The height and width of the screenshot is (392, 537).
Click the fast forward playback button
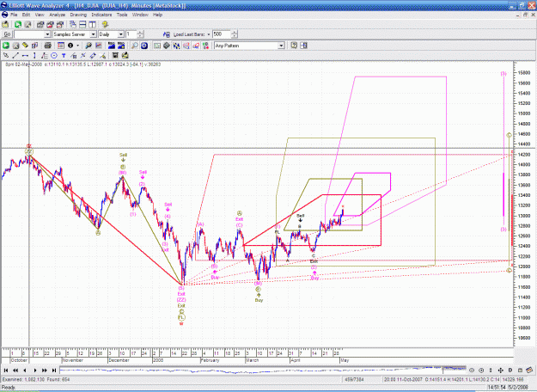click(45, 371)
